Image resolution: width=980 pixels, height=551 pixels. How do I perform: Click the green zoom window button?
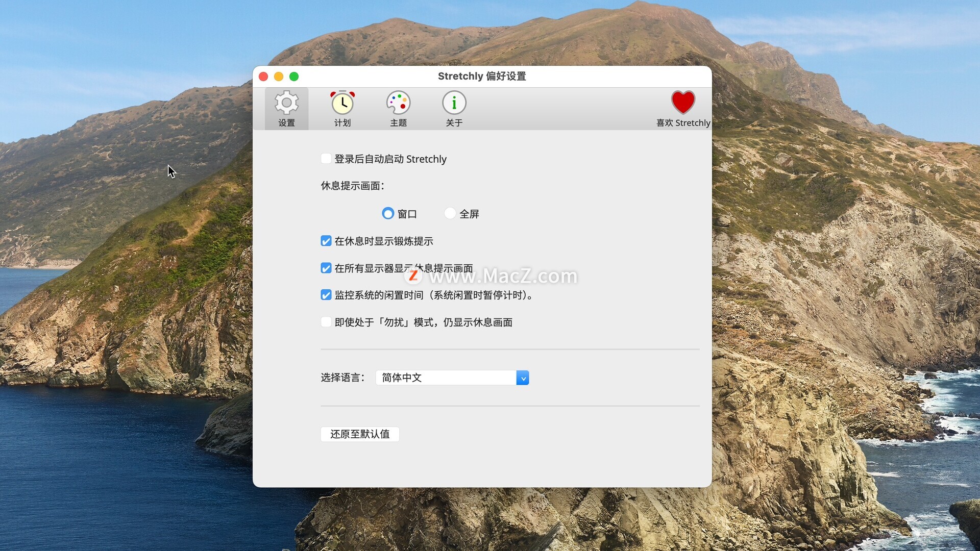point(294,77)
